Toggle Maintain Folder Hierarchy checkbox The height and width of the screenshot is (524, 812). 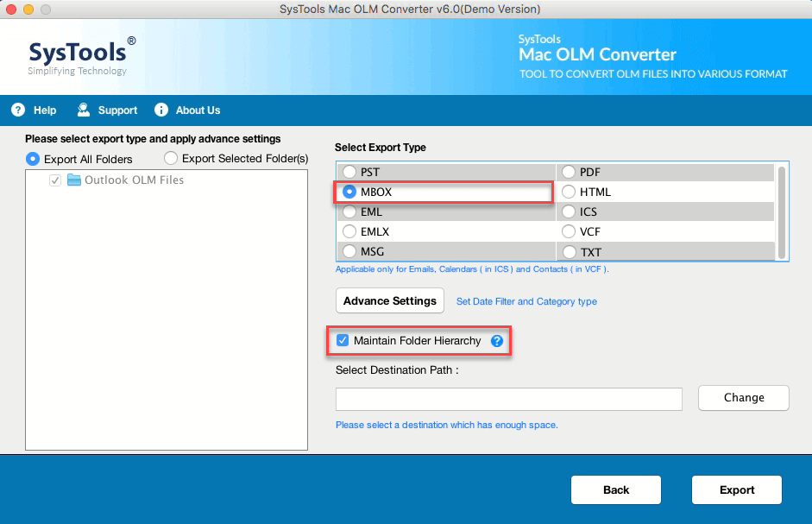[x=343, y=340]
